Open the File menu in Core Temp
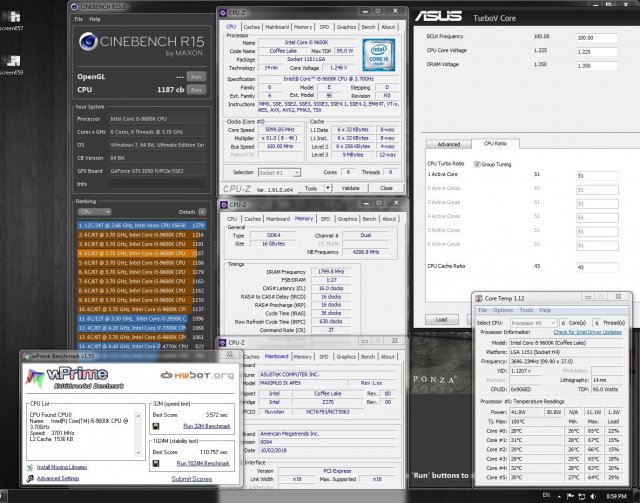The width and height of the screenshot is (640, 503). (482, 310)
